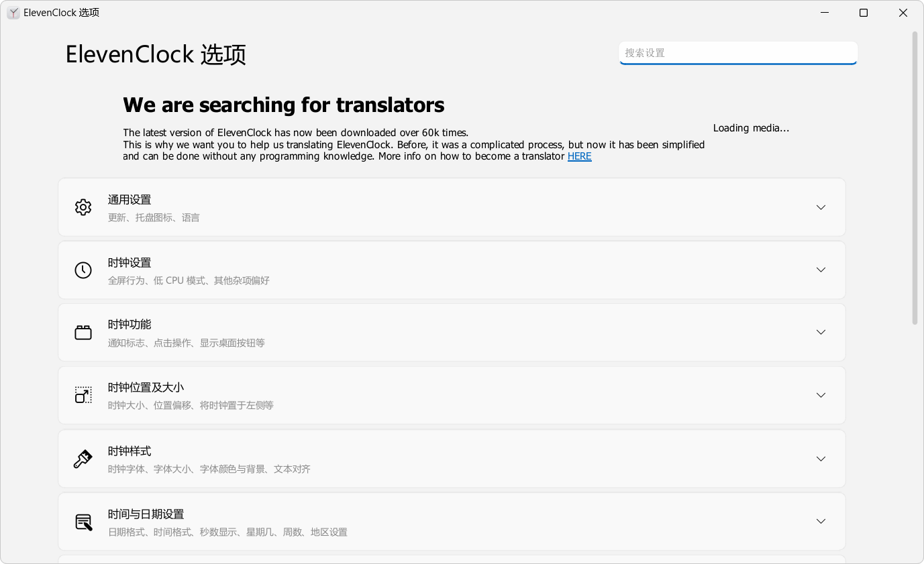Select the 时钟样式 title text
This screenshot has height=564, width=924.
(130, 451)
